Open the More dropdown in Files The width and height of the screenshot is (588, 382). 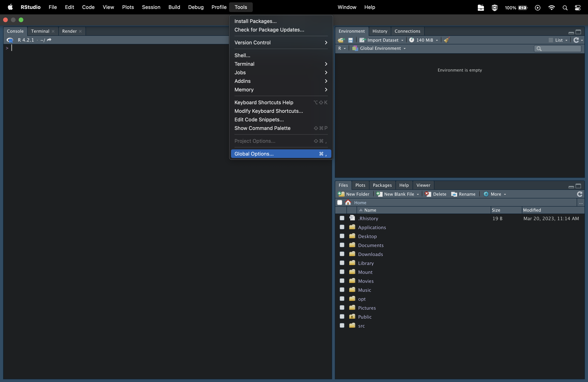(495, 194)
